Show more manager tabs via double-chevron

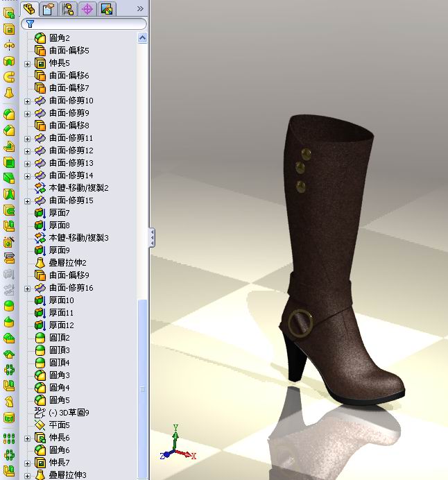(x=140, y=8)
